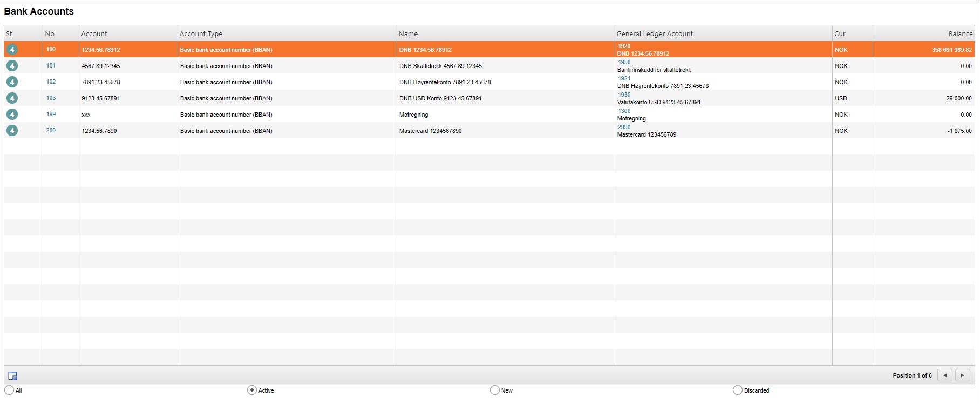980x404 pixels.
Task: Click status icon for Mastercard account 200
Action: pos(12,131)
